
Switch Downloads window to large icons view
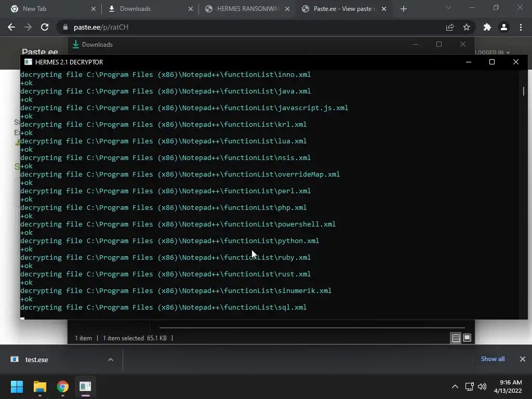(x=467, y=338)
